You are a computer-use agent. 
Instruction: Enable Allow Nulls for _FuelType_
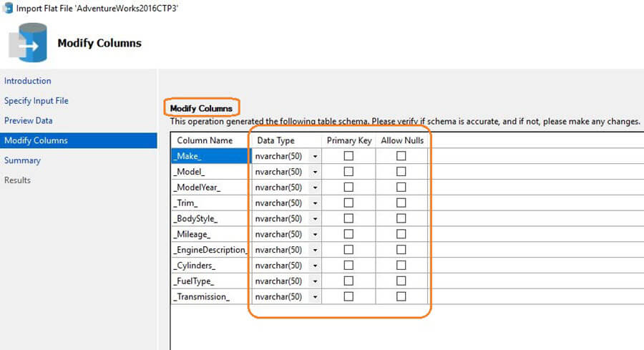[x=401, y=281]
